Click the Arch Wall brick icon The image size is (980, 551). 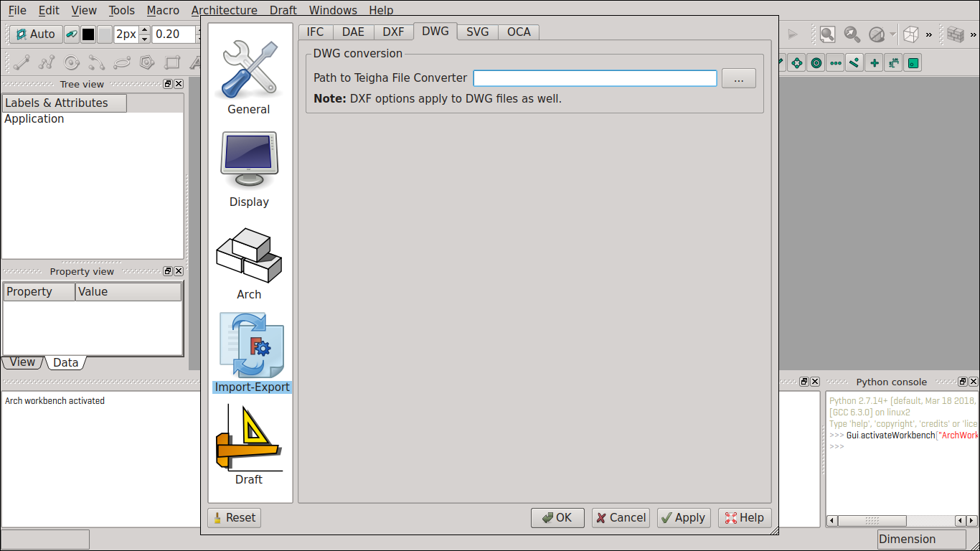tap(955, 34)
